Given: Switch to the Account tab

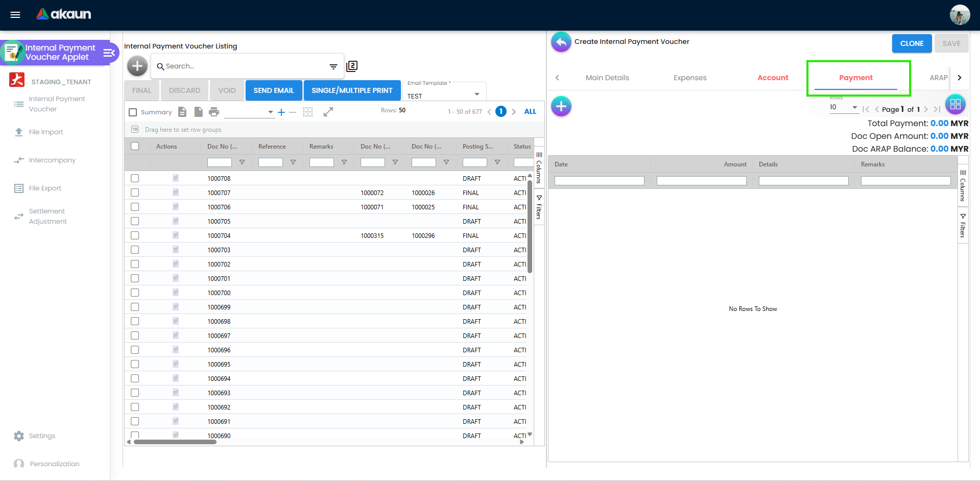Looking at the screenshot, I should 773,78.
